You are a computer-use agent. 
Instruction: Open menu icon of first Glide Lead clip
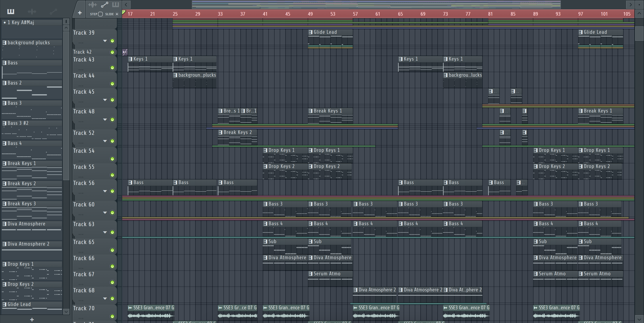point(311,32)
